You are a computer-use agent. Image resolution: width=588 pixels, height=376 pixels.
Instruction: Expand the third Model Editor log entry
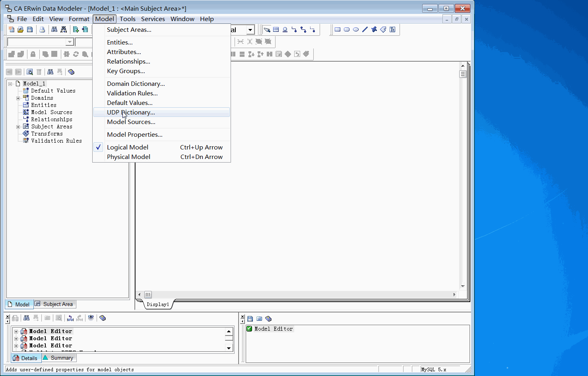pyautogui.click(x=16, y=346)
